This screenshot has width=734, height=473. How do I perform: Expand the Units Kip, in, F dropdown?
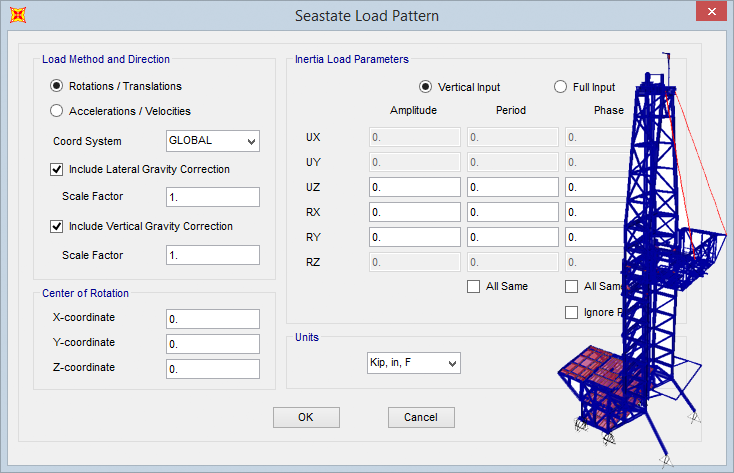pos(413,363)
